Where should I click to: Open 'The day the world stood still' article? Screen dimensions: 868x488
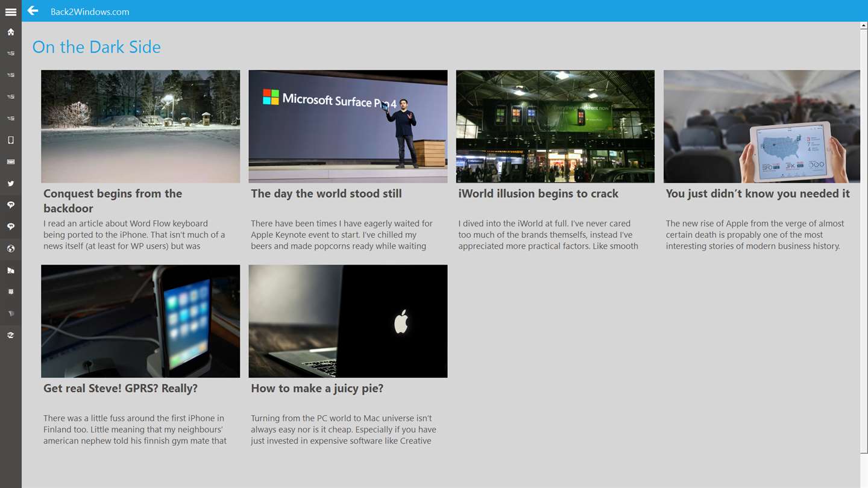pyautogui.click(x=326, y=193)
